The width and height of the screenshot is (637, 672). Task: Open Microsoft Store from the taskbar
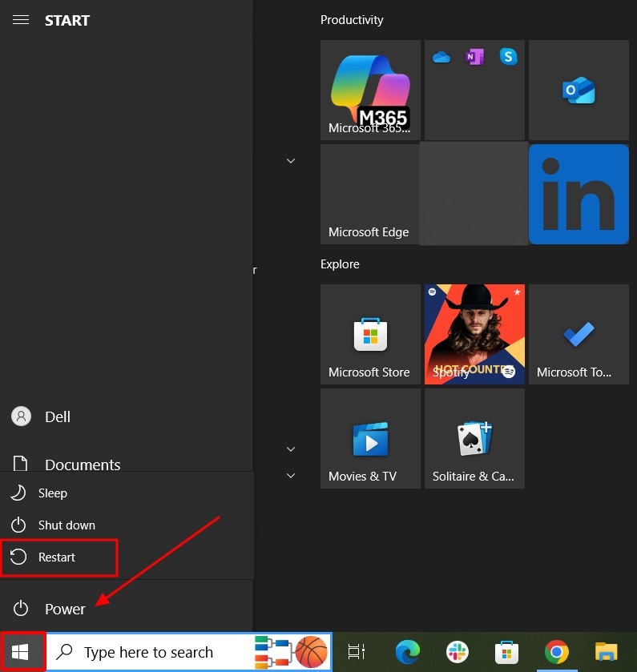[x=506, y=652]
